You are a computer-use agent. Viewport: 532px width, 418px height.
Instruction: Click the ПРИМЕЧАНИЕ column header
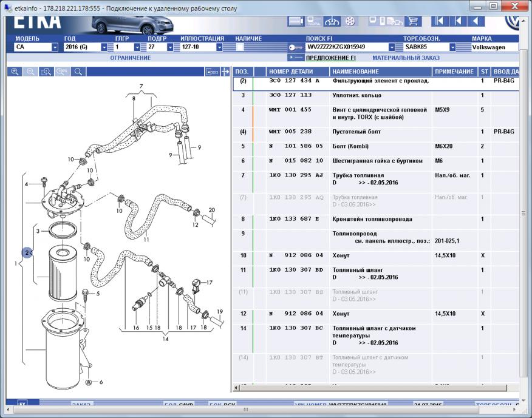click(454, 72)
